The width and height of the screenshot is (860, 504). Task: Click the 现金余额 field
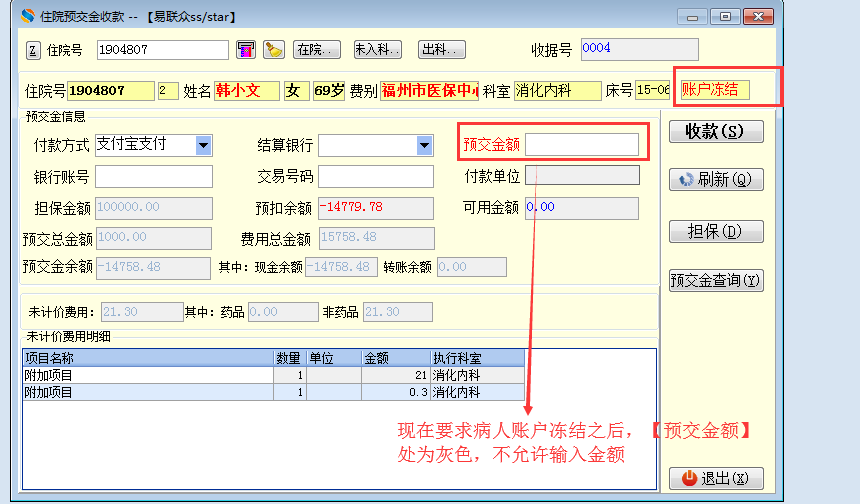pos(341,267)
